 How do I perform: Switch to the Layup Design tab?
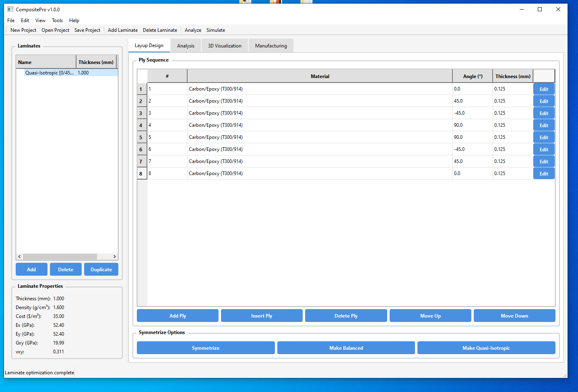click(149, 45)
